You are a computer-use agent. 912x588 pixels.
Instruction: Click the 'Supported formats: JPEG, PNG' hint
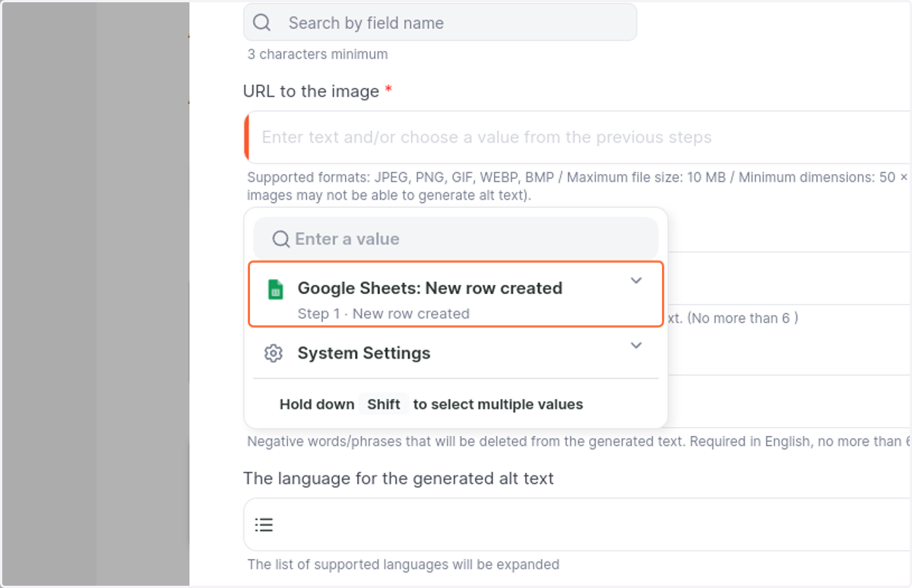click(x=579, y=186)
